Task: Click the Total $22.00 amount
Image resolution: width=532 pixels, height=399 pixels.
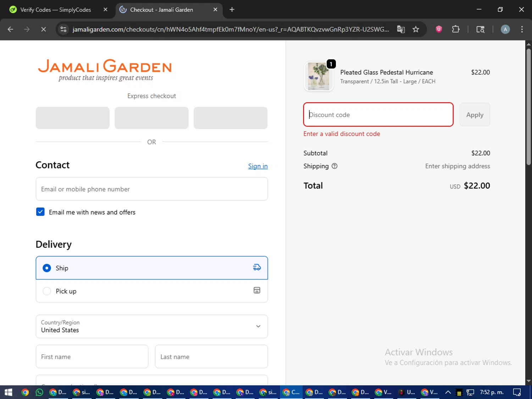Action: (477, 185)
